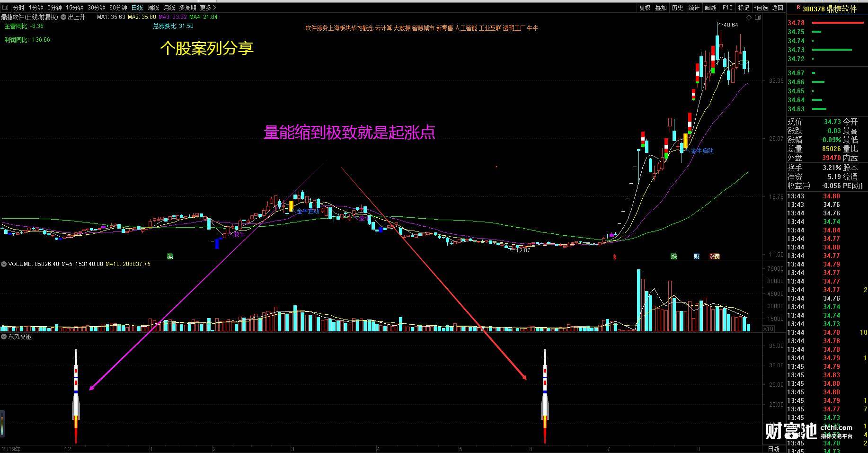Viewport: 868px width, 453px height.
Task: Click the 总量 85026 value
Action: (831, 149)
